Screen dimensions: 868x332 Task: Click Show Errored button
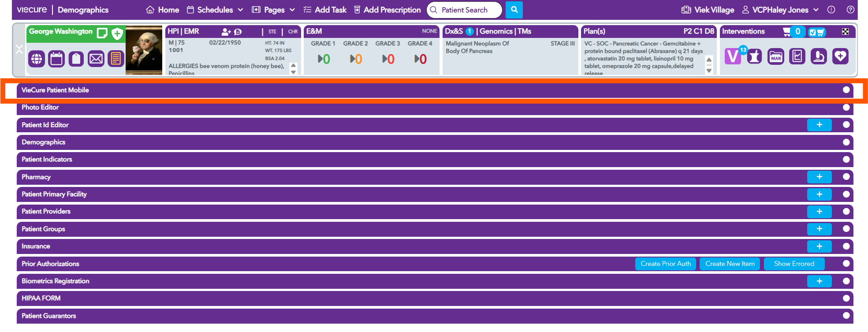point(794,264)
